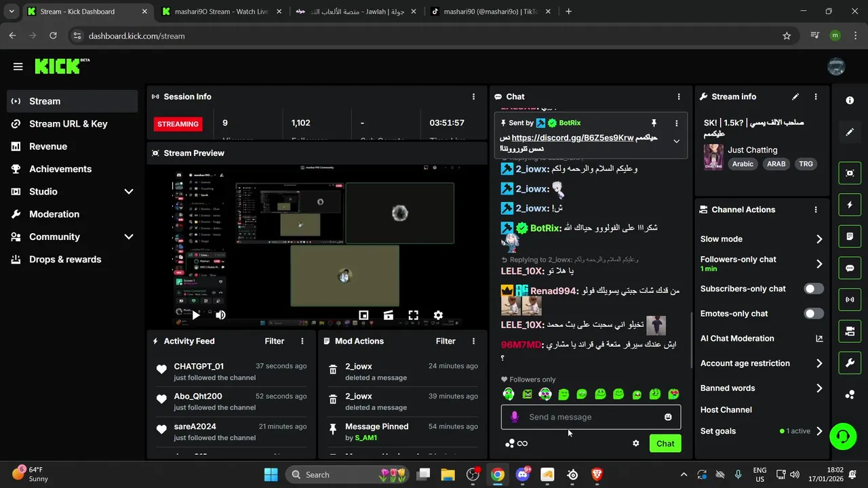Edit stream info with pencil icon
This screenshot has width=868, height=488.
tap(795, 97)
